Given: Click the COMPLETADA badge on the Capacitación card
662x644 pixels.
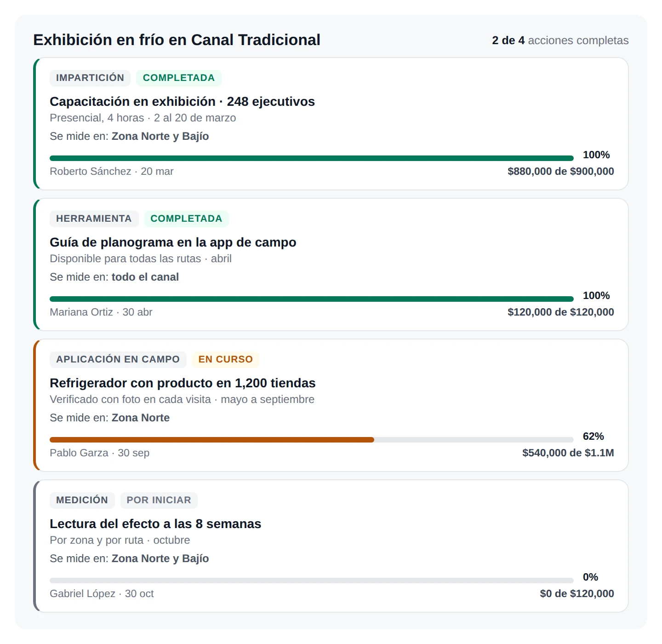Looking at the screenshot, I should [179, 78].
